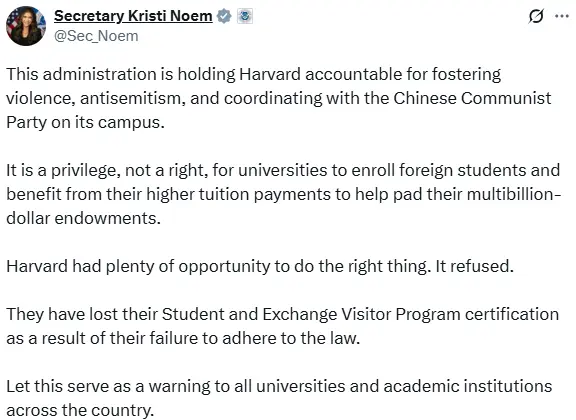Screen dimensions: 576x420
Task: Click the line "Party on its campus."
Action: click(85, 123)
